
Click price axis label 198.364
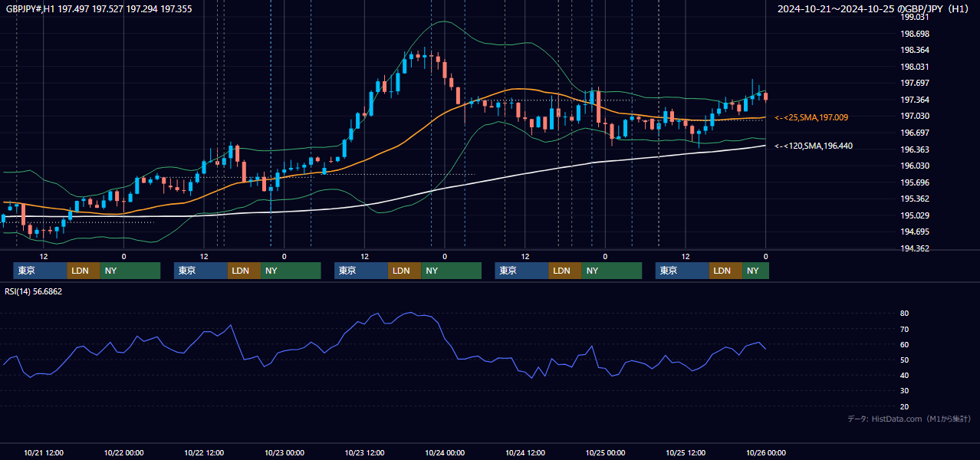[x=915, y=50]
